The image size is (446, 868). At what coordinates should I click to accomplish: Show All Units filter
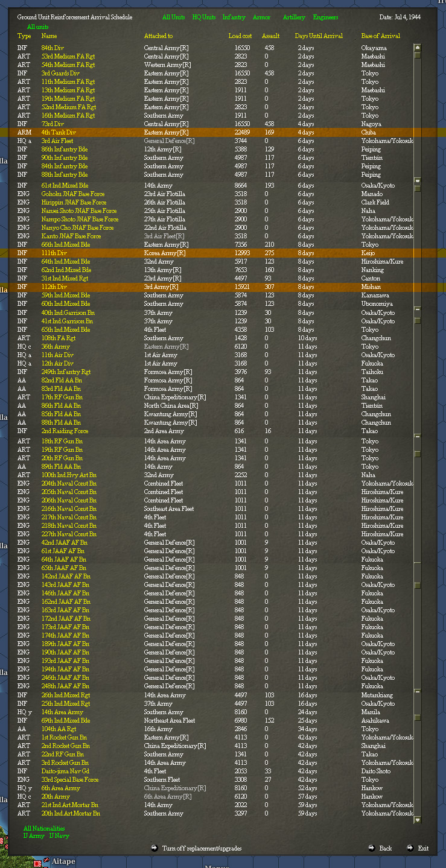174,17
